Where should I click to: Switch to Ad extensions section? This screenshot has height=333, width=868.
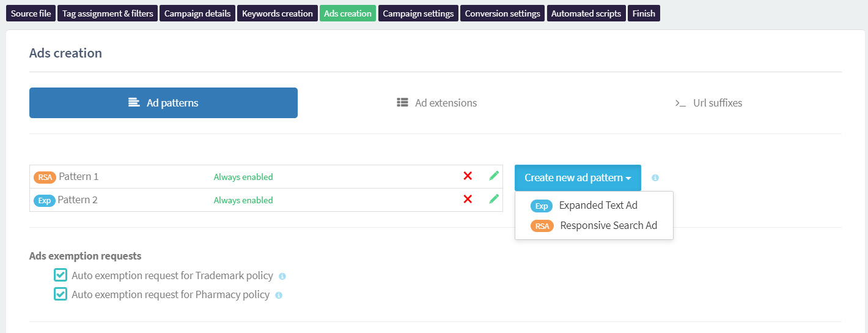pos(437,103)
